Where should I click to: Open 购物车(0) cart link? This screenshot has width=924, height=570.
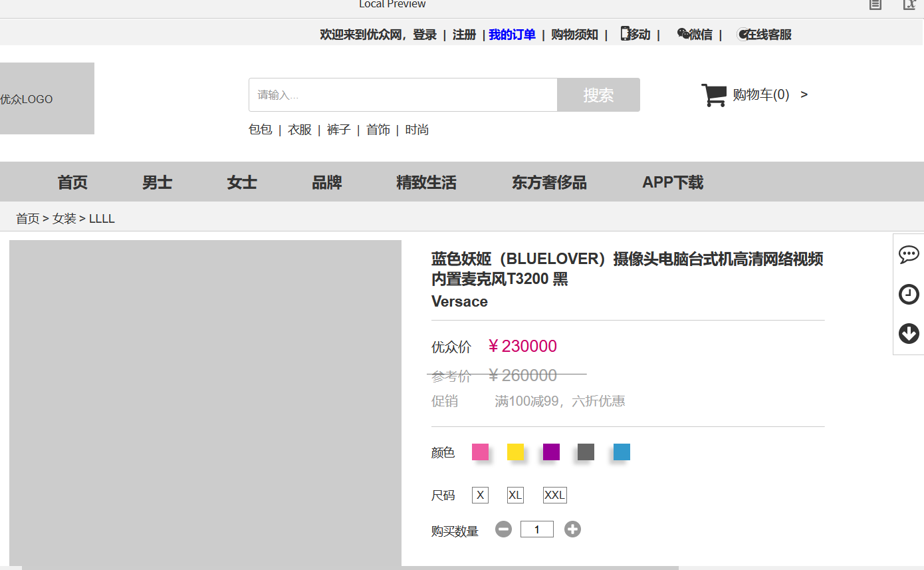[761, 94]
